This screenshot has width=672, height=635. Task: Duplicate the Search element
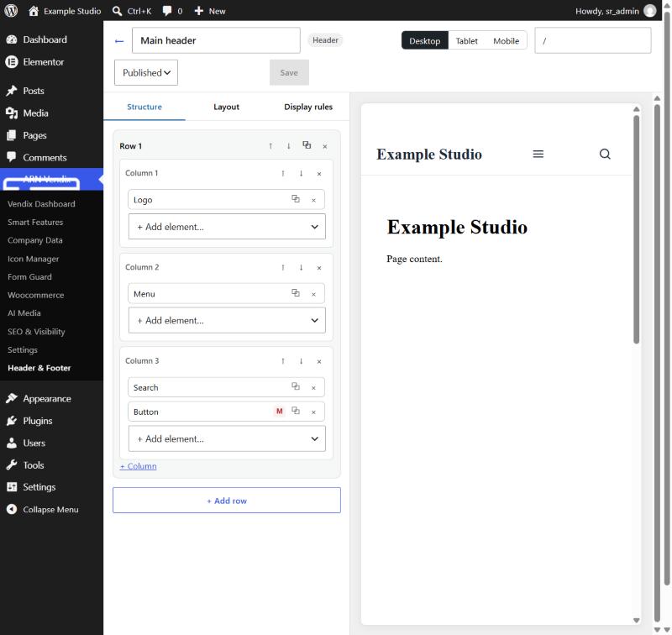[x=296, y=386]
